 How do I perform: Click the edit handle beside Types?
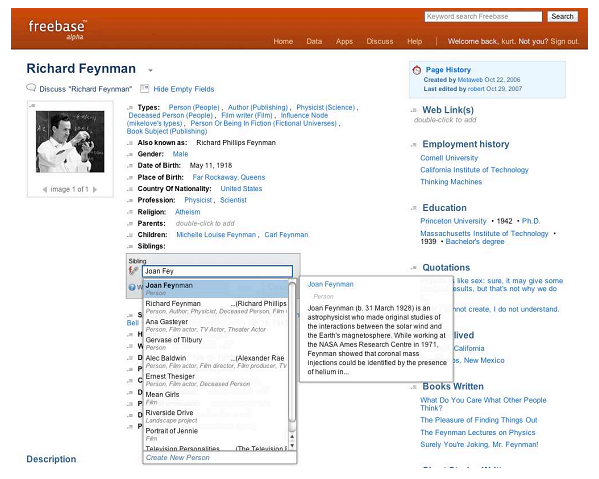(x=130, y=108)
